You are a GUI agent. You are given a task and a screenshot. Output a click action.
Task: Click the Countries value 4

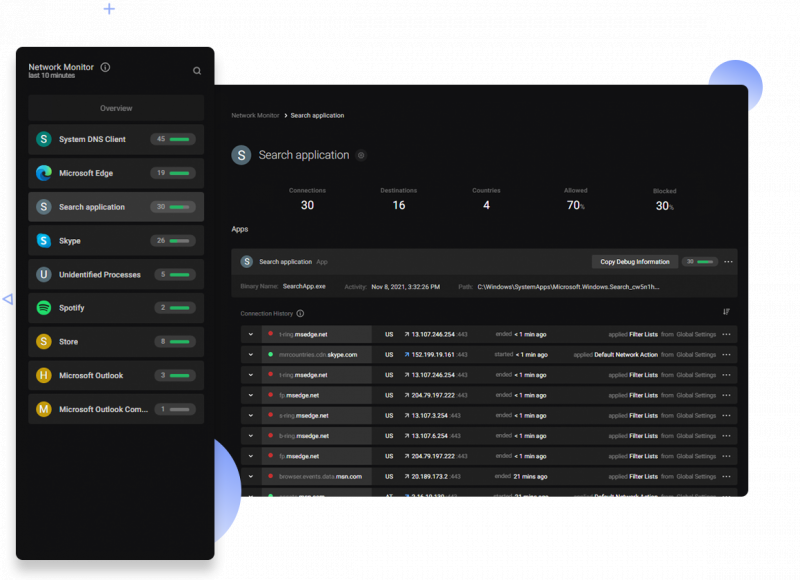[x=486, y=205]
